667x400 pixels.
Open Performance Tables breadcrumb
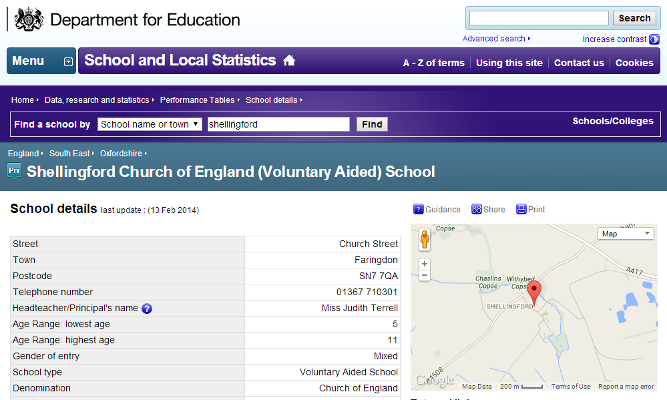(197, 100)
